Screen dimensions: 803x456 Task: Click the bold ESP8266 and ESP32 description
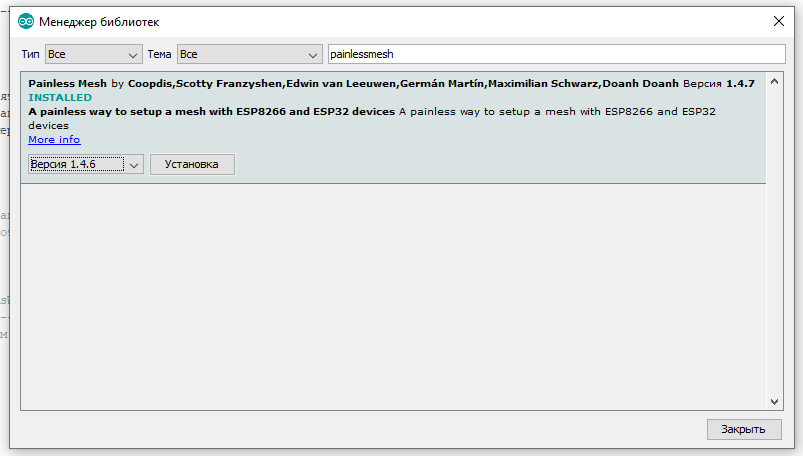212,111
